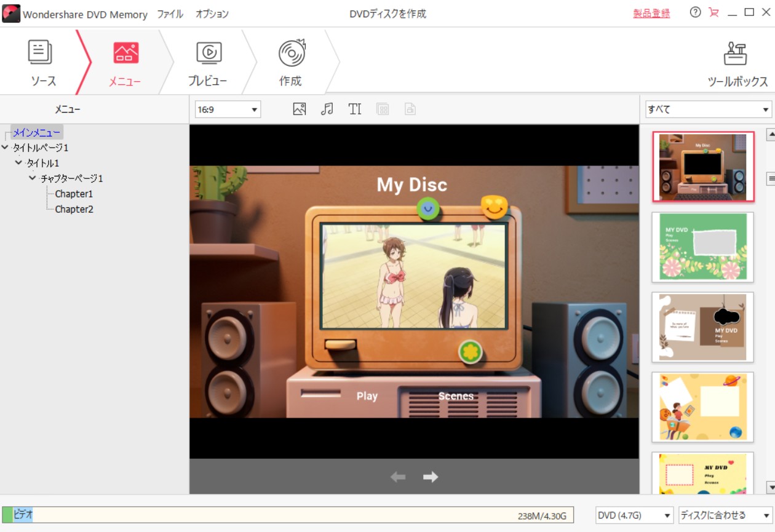Choose the brown scrapbook MY DVD template

tap(702, 327)
